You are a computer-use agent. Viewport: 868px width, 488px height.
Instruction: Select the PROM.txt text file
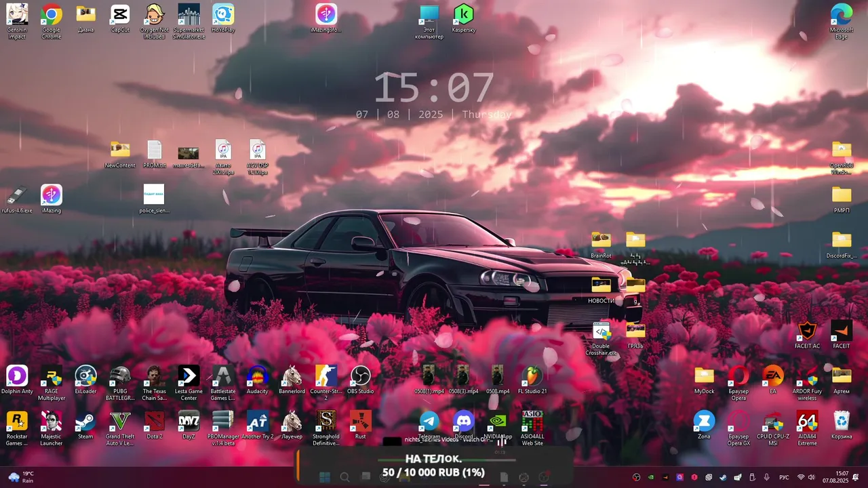click(x=155, y=150)
